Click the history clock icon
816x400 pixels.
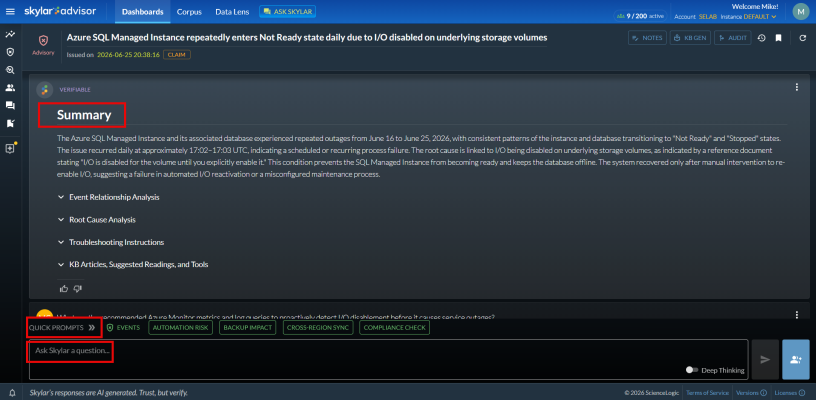point(761,38)
